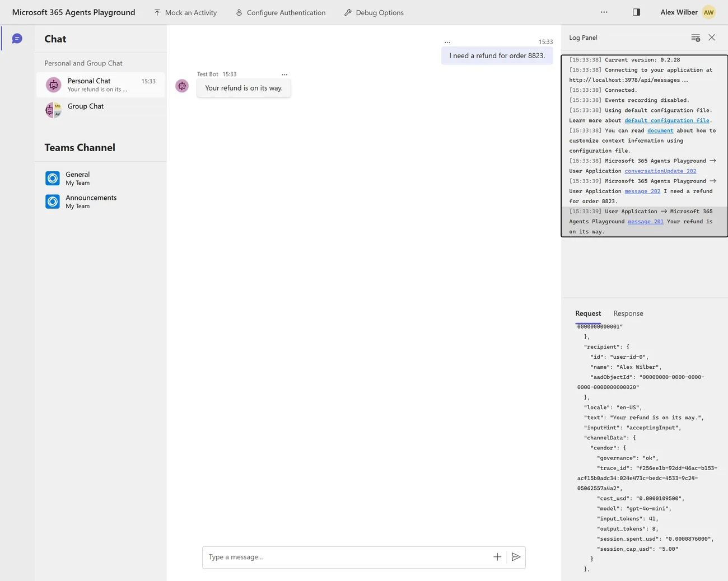Click '"name": "Alex Wilber"' JSON line

626,367
